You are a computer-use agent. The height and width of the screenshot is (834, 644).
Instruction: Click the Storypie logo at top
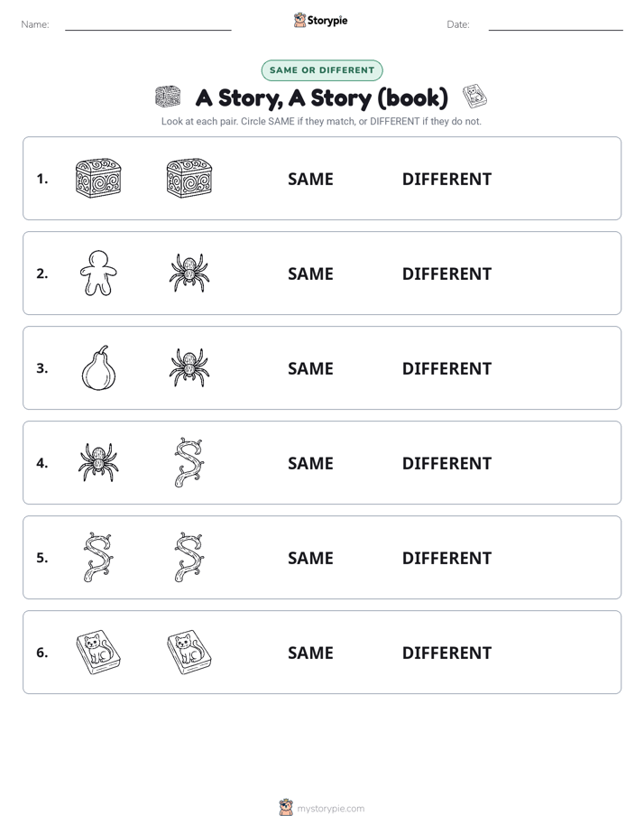pos(320,20)
